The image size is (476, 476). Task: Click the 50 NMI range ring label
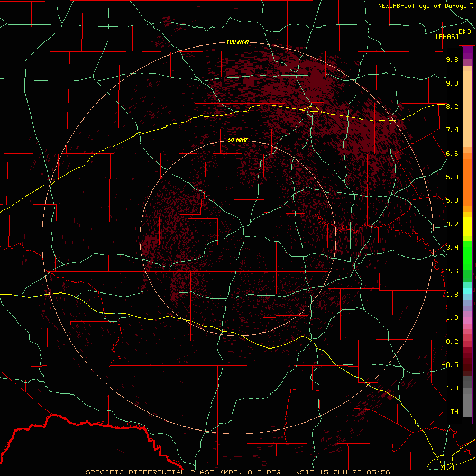pyautogui.click(x=237, y=140)
